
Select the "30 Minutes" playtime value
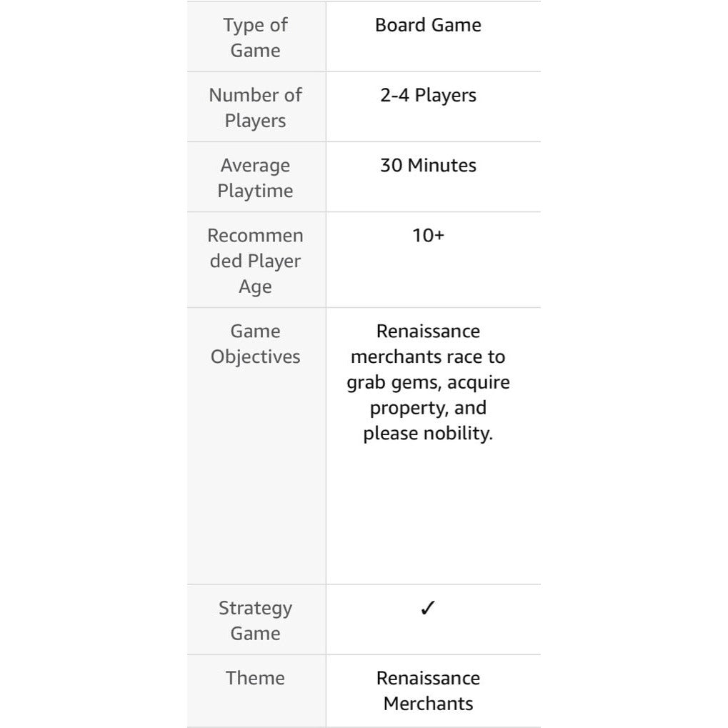(x=428, y=165)
